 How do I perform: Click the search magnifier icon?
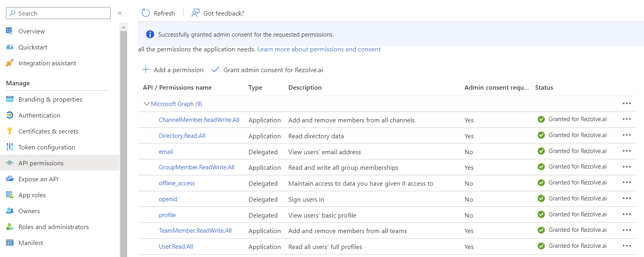click(x=12, y=13)
